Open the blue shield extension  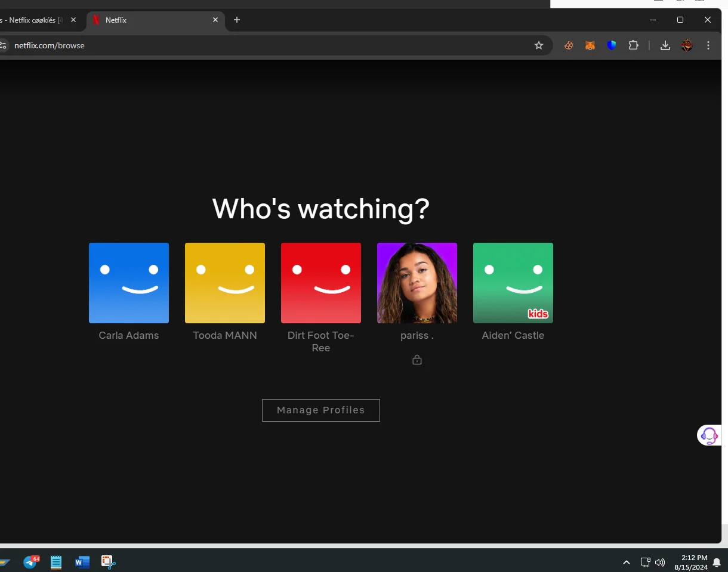tap(612, 45)
